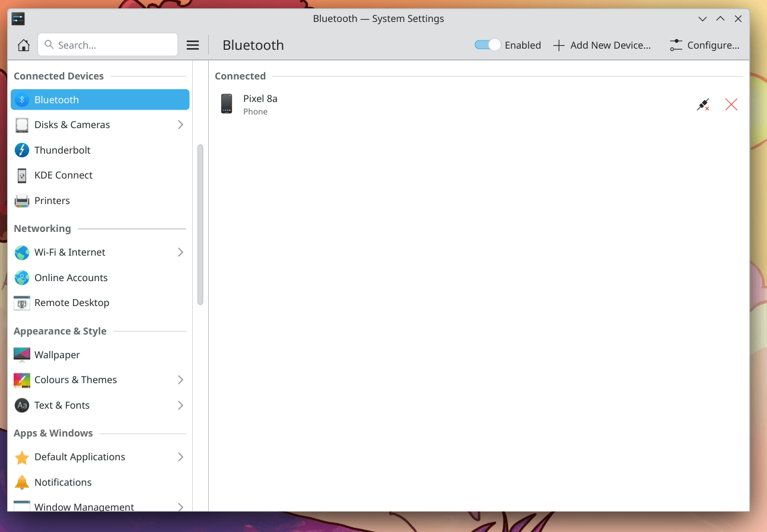The width and height of the screenshot is (767, 532).
Task: Expand Default Applications
Action: pos(180,457)
